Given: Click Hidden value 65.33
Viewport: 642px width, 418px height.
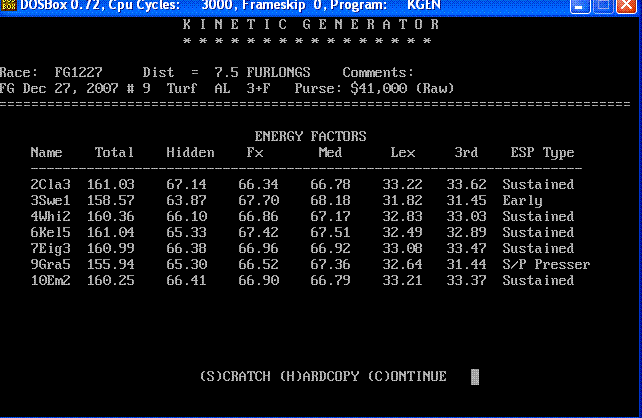Looking at the screenshot, I should click(186, 233).
